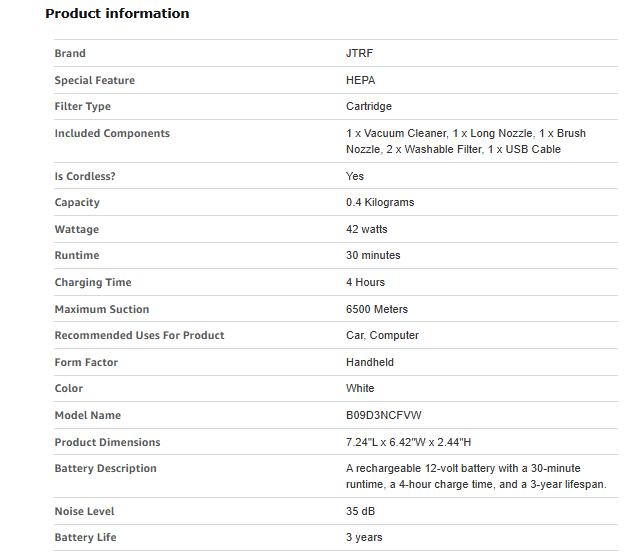The width and height of the screenshot is (627, 553).
Task: Click the Car, Computer recommended uses value
Action: (382, 335)
